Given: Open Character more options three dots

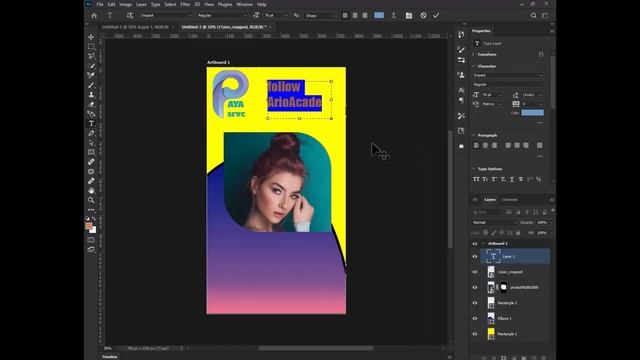Looking at the screenshot, I should [540, 122].
